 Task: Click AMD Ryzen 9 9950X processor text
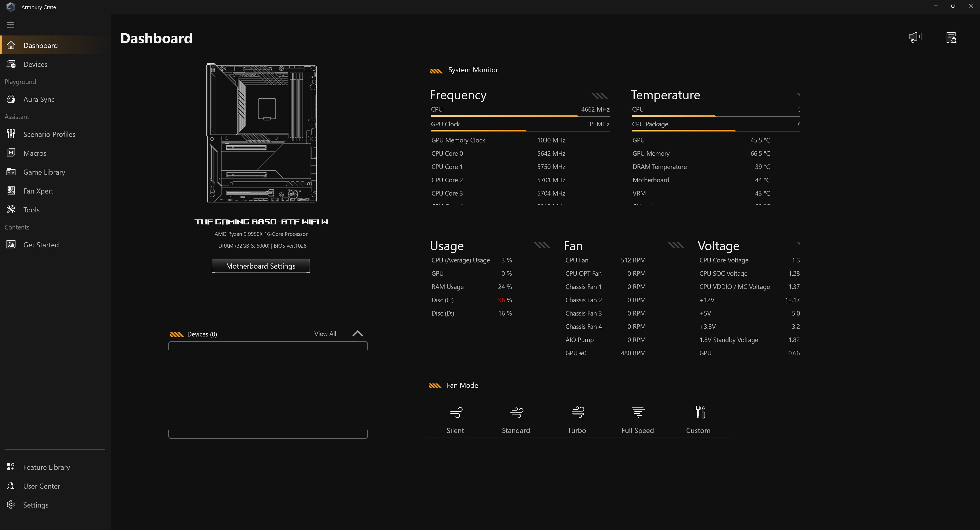tap(261, 234)
